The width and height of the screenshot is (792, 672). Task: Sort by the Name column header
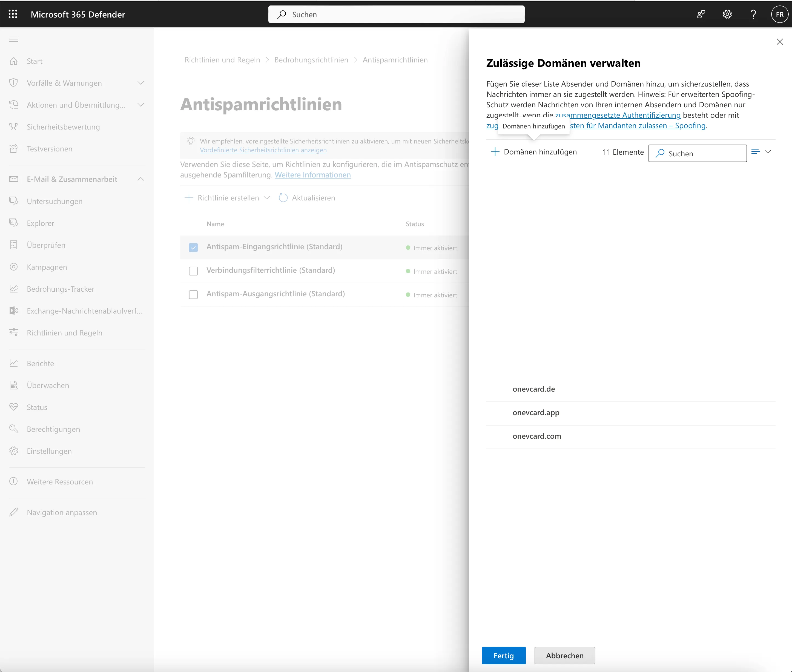coord(215,224)
